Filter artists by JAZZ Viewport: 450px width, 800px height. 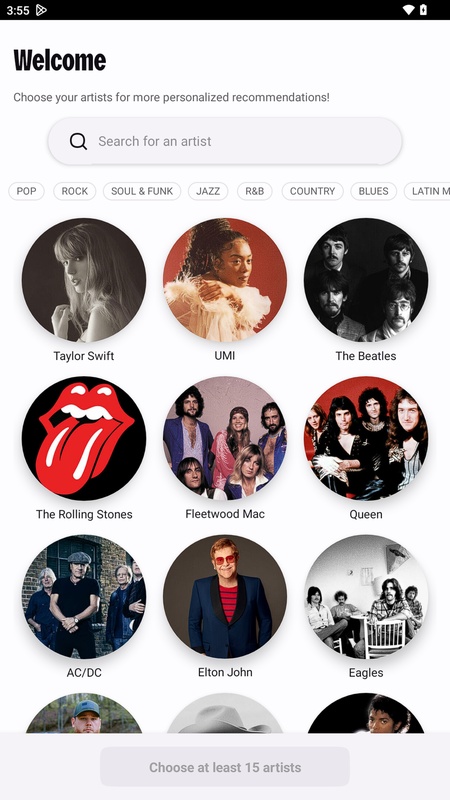click(208, 191)
